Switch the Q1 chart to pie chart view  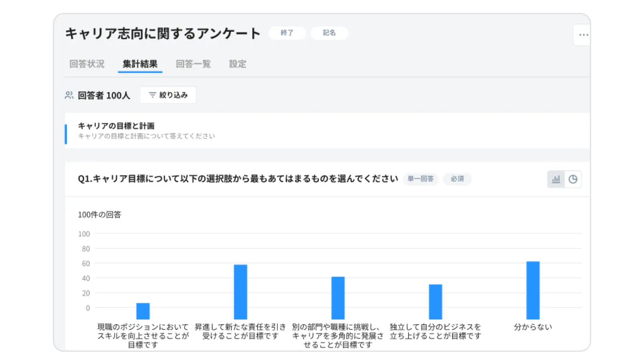573,179
